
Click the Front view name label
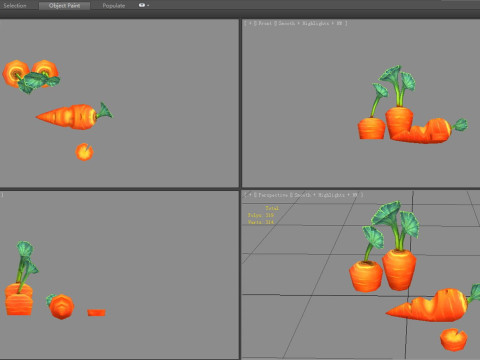point(265,23)
